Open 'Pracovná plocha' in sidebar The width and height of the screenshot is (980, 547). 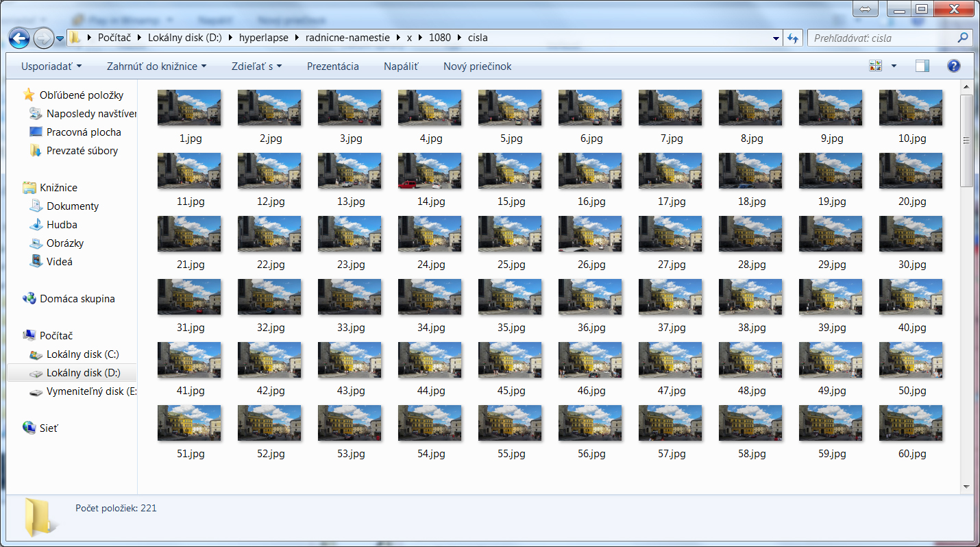tap(75, 132)
